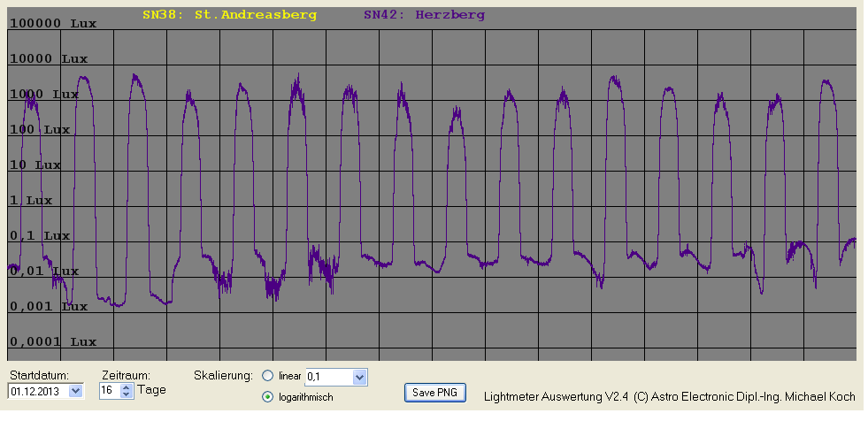Click the SN38: St.Andreasberg legend label

point(230,15)
